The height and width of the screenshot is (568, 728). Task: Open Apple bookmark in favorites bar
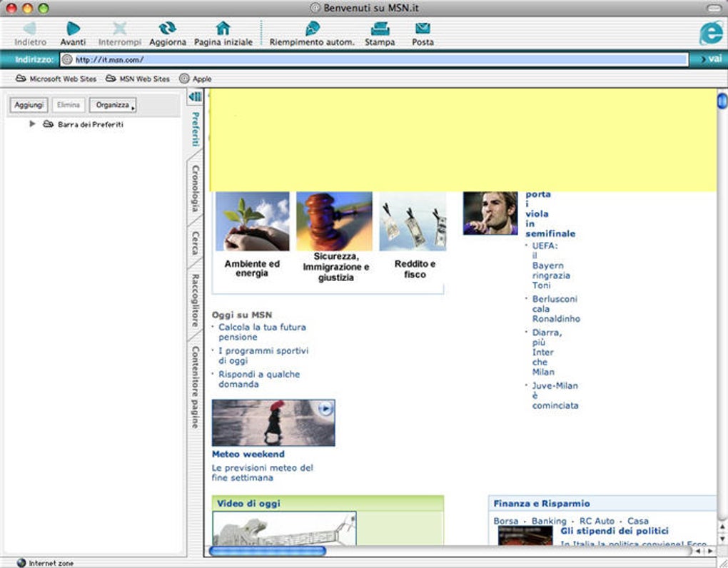click(196, 79)
